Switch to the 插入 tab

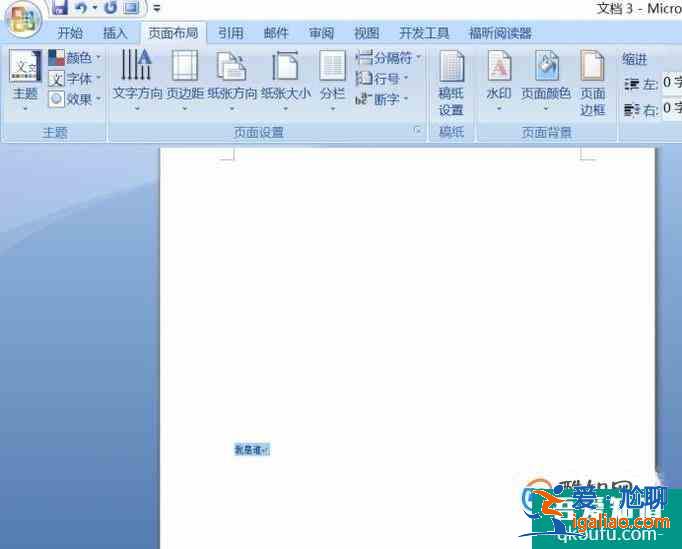coord(115,33)
